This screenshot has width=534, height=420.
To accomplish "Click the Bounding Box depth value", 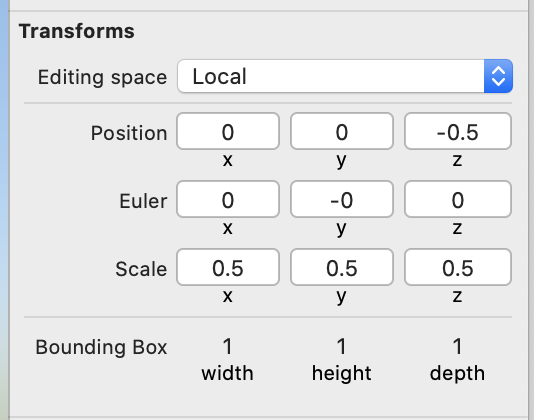I will pos(457,347).
